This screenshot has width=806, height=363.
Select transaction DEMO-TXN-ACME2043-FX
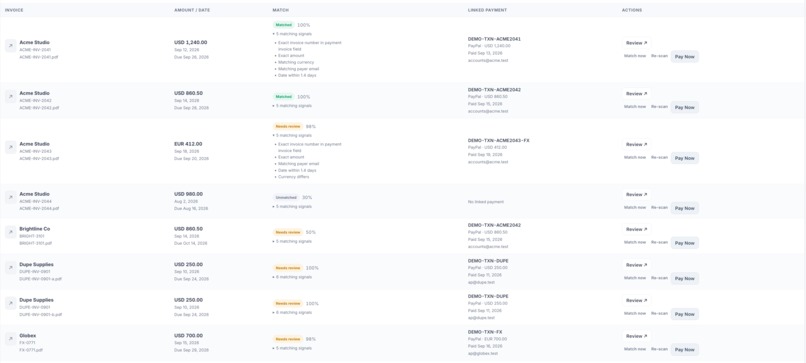(x=498, y=140)
